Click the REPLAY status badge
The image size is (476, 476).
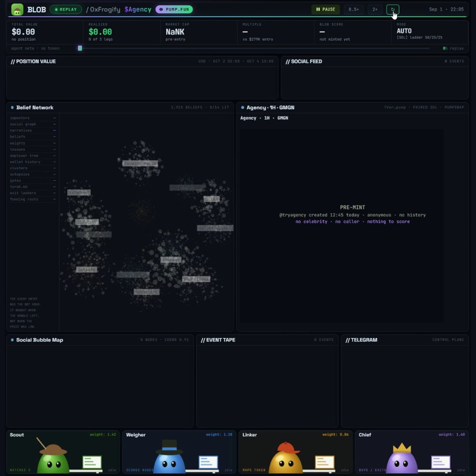tap(66, 9)
